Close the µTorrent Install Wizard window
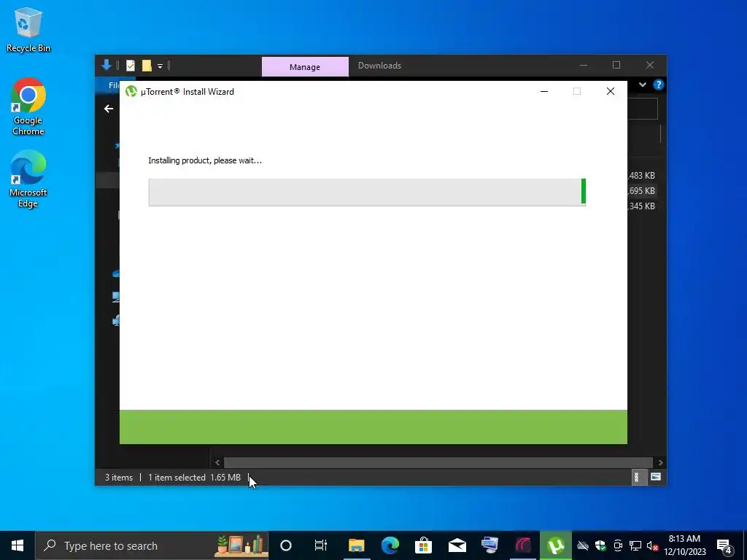The image size is (747, 560). coord(611,91)
